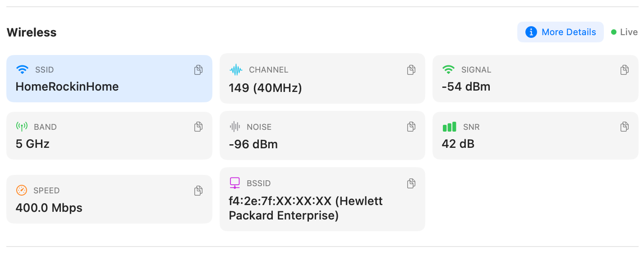Copy the Speed value
The height and width of the screenshot is (256, 644).
(x=198, y=191)
